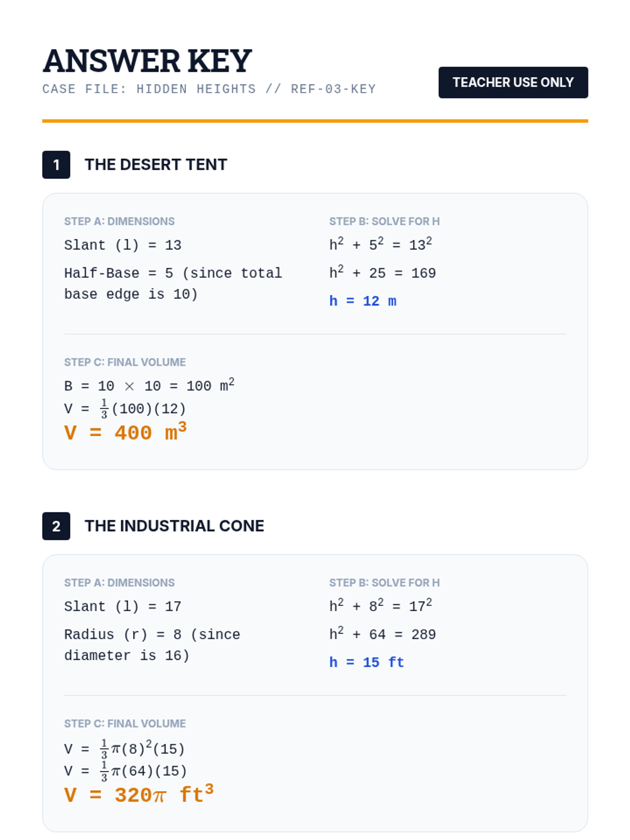Screen dimensions: 630x840
Task: Click Desert Tent Step A: Dimensions label
Action: pyautogui.click(x=119, y=222)
